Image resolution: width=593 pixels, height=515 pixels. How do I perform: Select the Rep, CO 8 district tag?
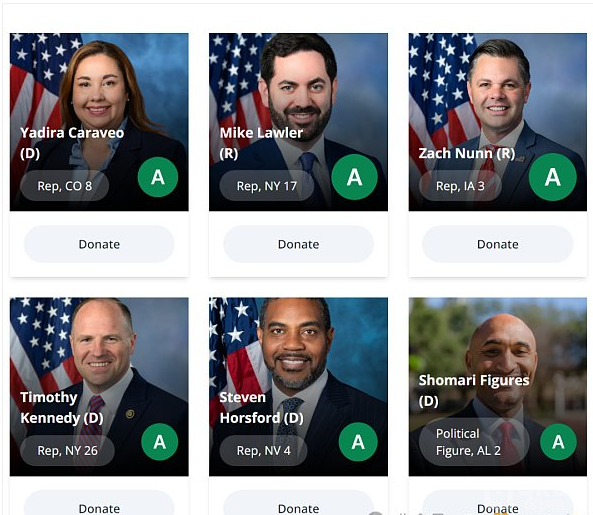click(65, 186)
